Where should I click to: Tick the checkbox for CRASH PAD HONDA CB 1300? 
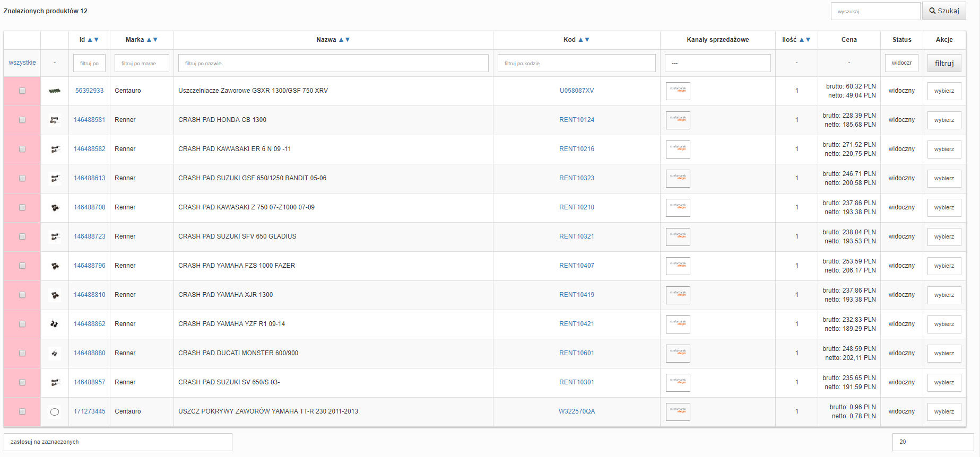(22, 120)
